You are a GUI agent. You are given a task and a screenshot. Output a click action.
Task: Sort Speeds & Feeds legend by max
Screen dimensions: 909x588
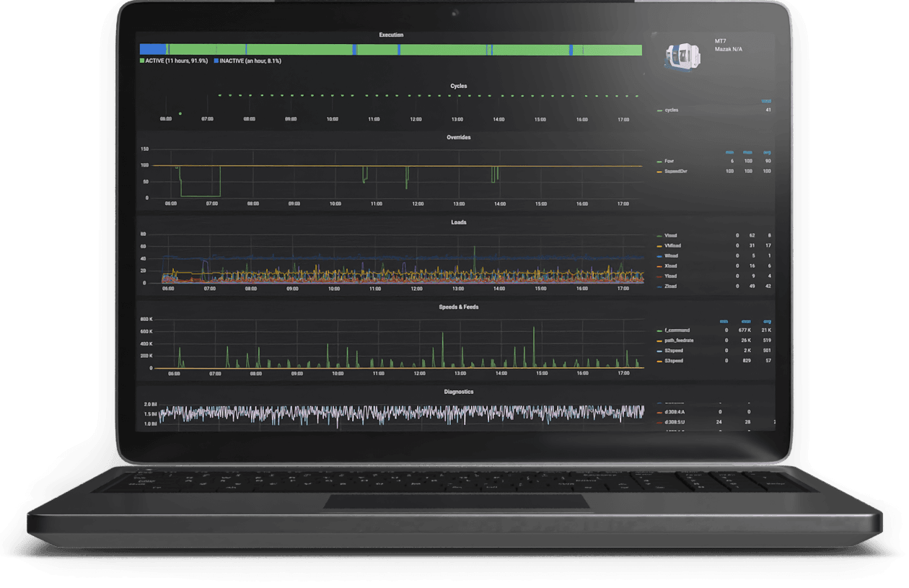click(x=746, y=322)
